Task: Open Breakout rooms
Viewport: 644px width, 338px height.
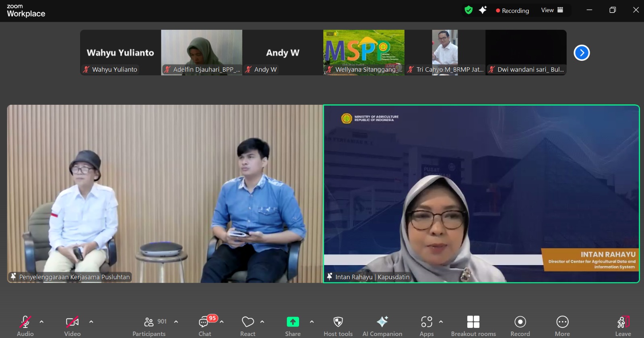Action: coord(473,326)
